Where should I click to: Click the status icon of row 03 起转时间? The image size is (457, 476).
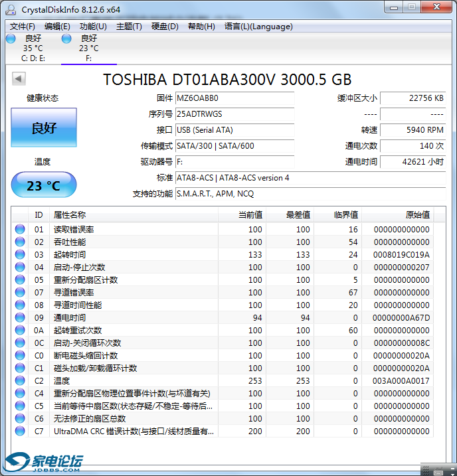(x=20, y=254)
